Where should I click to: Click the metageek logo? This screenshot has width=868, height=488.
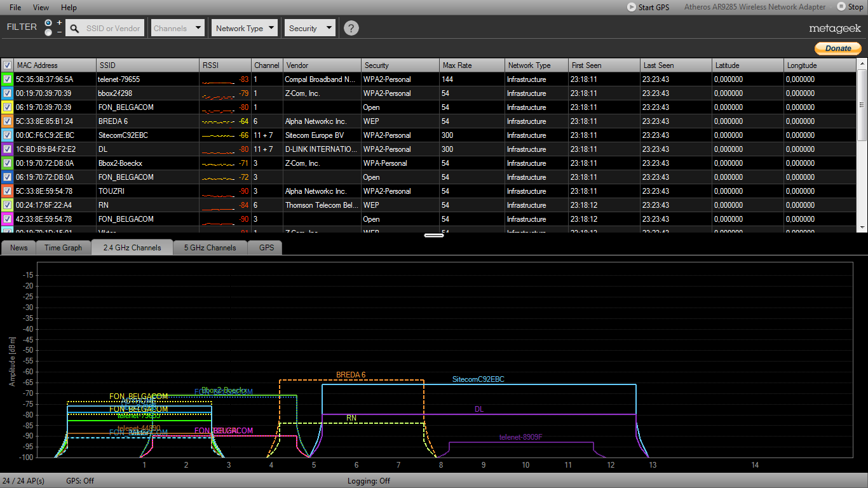(x=835, y=29)
